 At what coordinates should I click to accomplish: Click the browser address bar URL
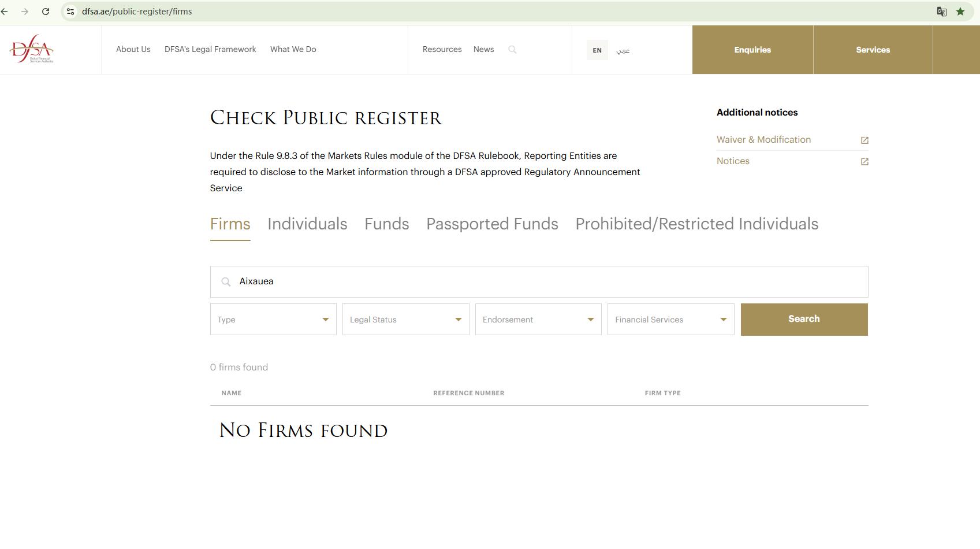137,12
